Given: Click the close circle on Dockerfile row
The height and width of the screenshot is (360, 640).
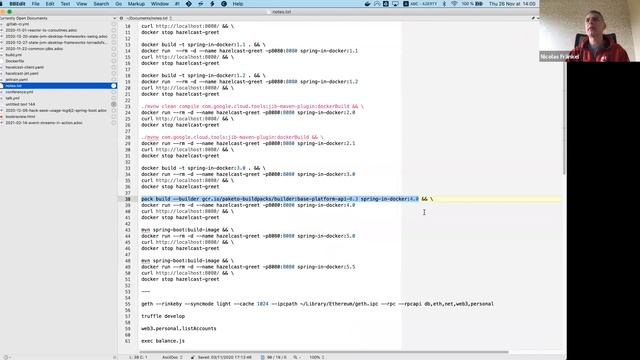Looking at the screenshot, I should coord(113,61).
